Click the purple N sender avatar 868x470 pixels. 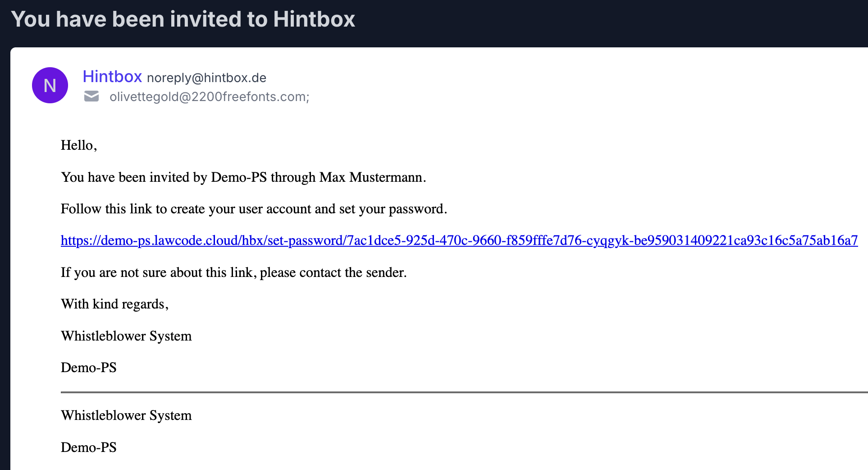click(x=50, y=85)
